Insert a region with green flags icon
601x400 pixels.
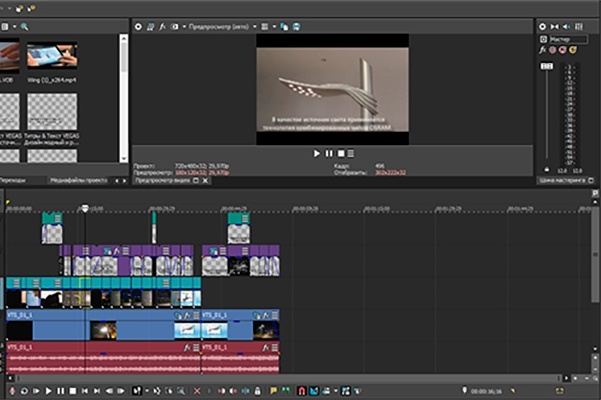286,391
